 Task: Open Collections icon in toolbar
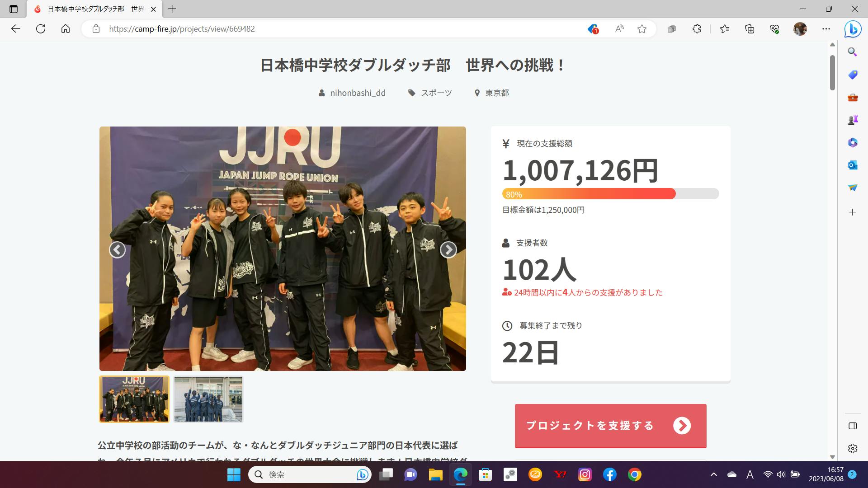[x=750, y=29]
